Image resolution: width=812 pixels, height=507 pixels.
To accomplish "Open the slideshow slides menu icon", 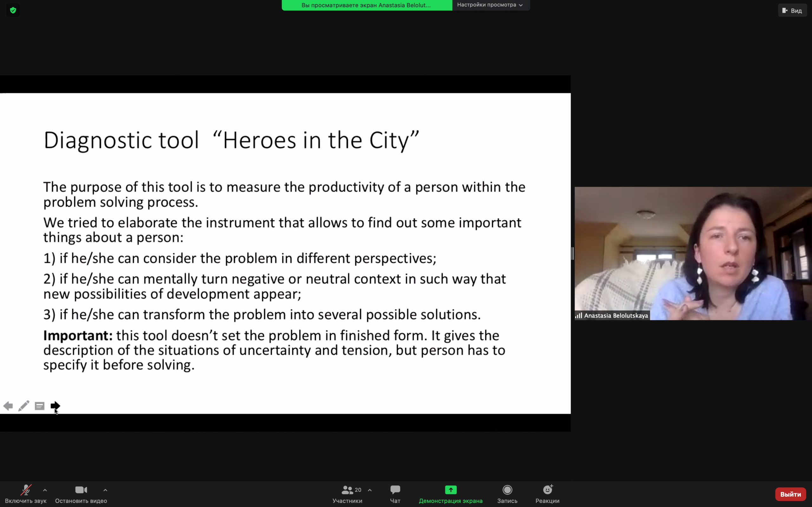I will pyautogui.click(x=40, y=406).
